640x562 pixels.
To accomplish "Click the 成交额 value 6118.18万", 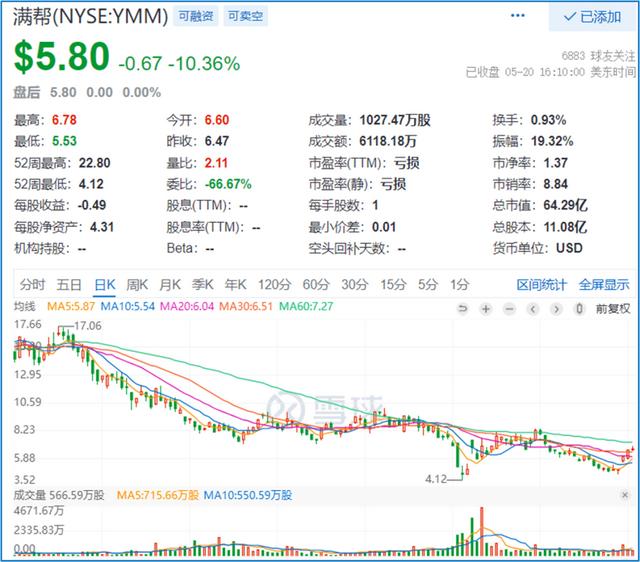I will point(388,141).
